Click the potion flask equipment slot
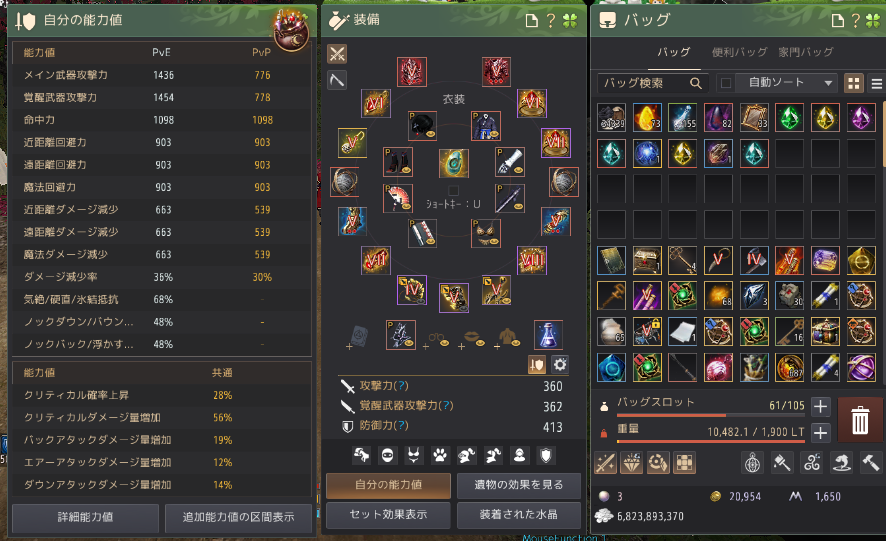 pyautogui.click(x=548, y=335)
